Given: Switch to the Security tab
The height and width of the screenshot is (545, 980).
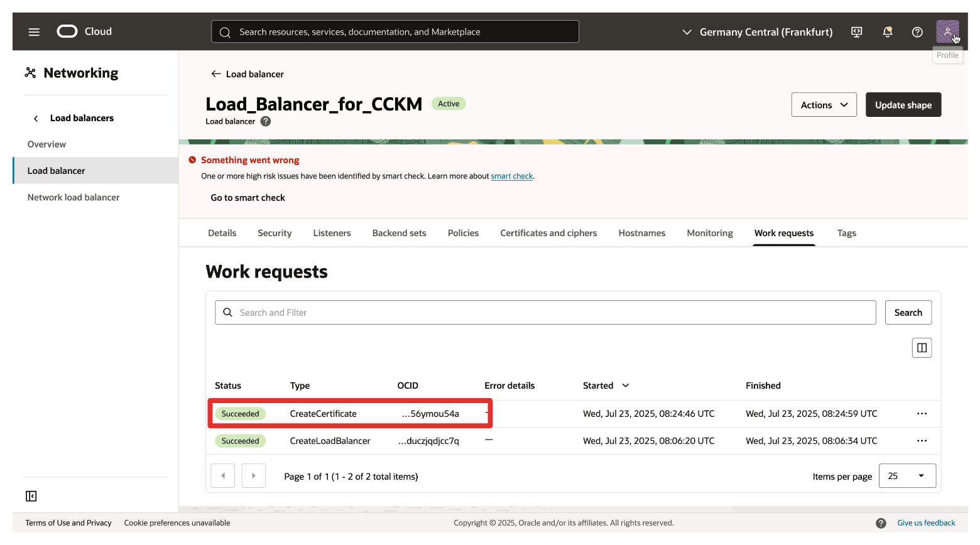Looking at the screenshot, I should tap(275, 233).
